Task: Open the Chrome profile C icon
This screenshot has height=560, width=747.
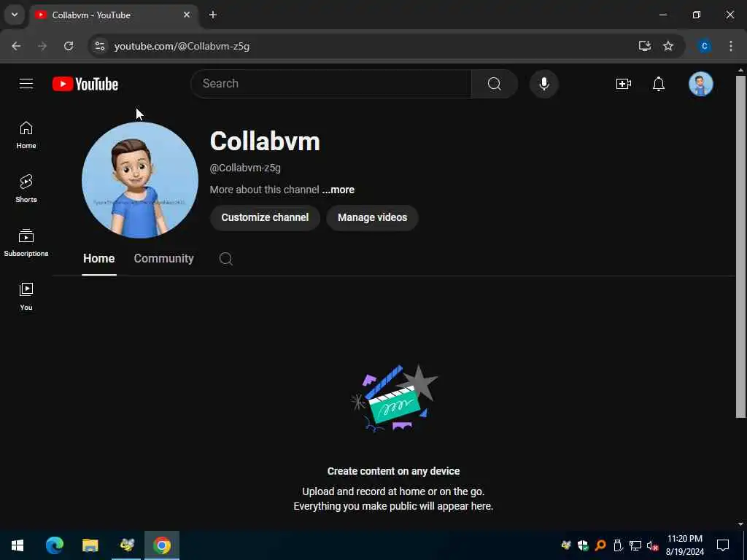Action: point(704,46)
